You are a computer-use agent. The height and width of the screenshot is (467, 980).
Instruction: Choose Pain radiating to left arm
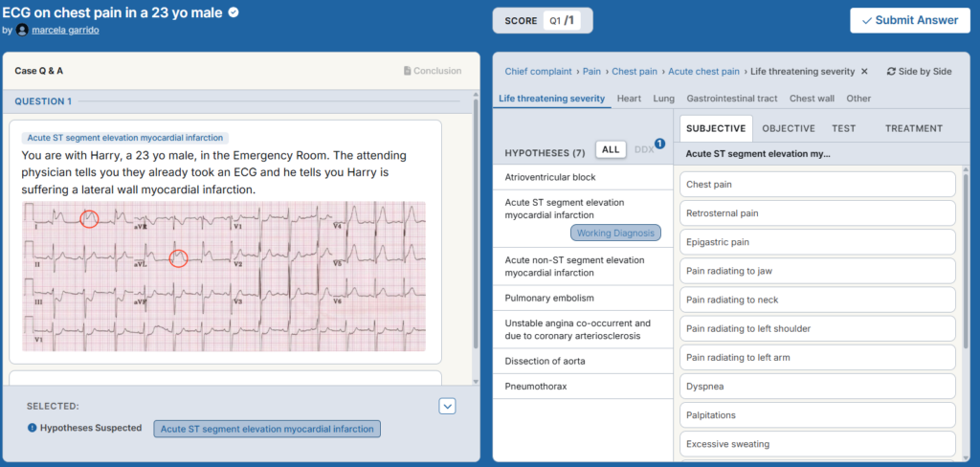coord(817,358)
